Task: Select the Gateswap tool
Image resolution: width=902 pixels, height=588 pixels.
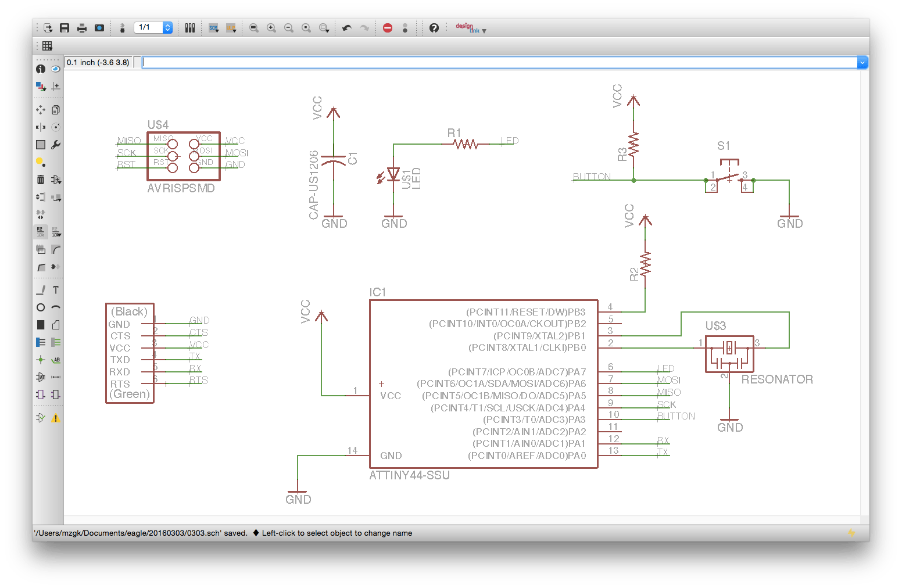Action: (41, 214)
